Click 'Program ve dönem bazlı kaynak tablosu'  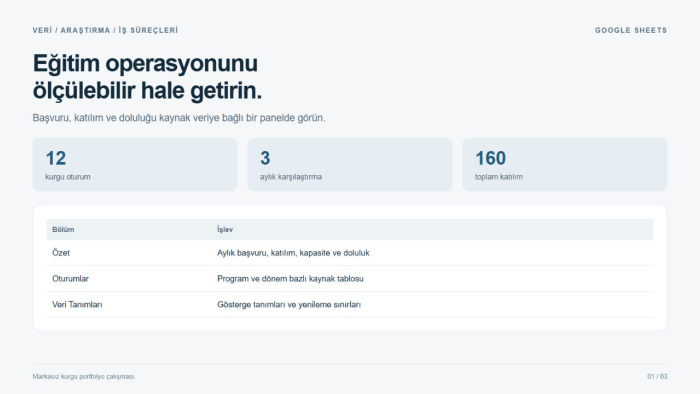290,279
